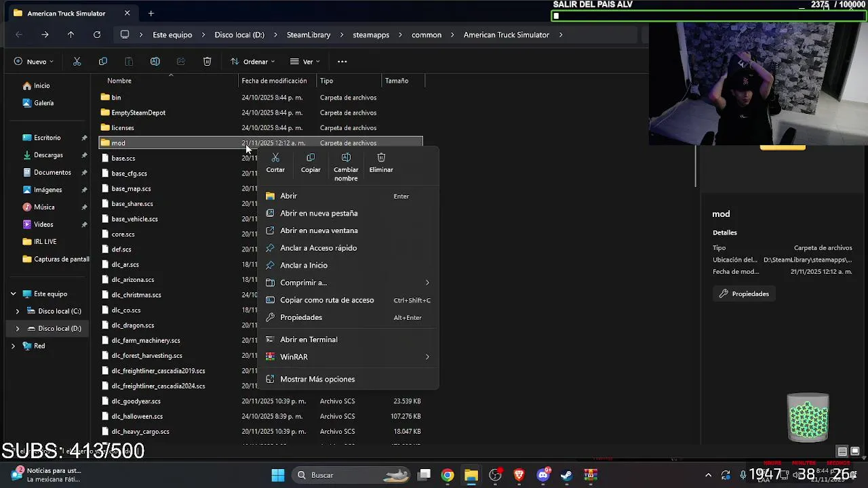This screenshot has height=488, width=868.
Task: Select the dlc_arizona.scs file
Action: pyautogui.click(x=132, y=280)
